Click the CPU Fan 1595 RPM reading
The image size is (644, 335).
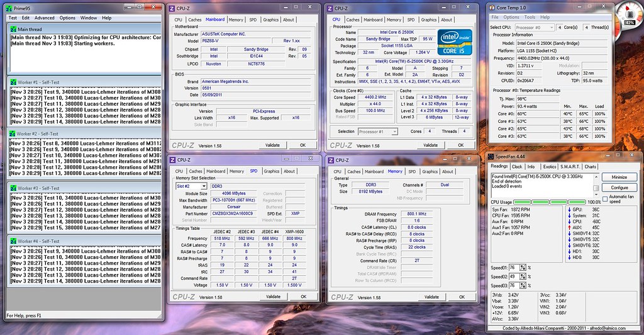pyautogui.click(x=511, y=215)
